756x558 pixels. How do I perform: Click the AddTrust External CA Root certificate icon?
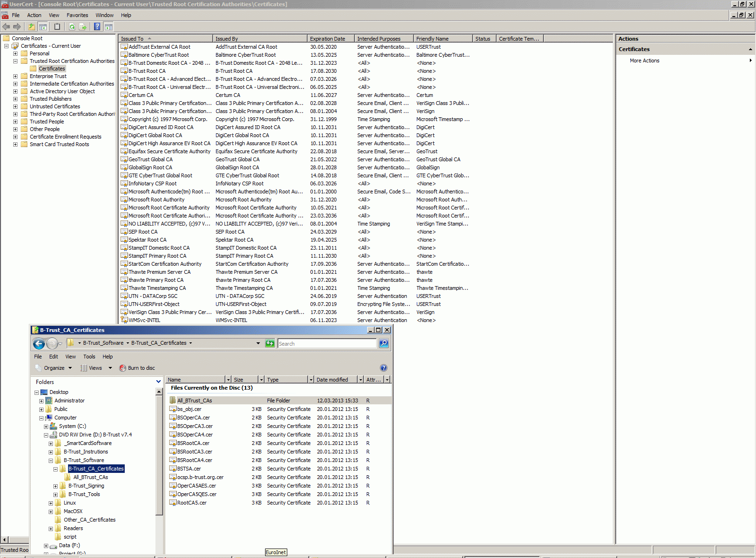coord(124,47)
